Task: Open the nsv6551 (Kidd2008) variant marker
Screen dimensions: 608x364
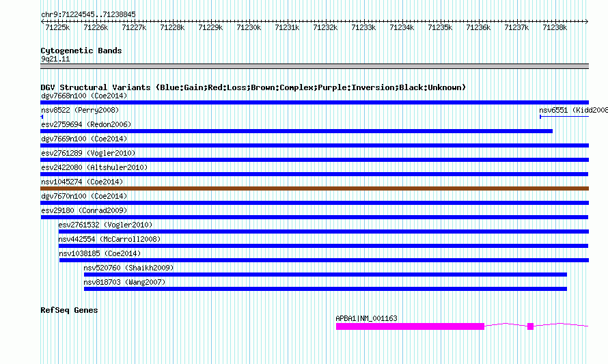Action: point(564,117)
